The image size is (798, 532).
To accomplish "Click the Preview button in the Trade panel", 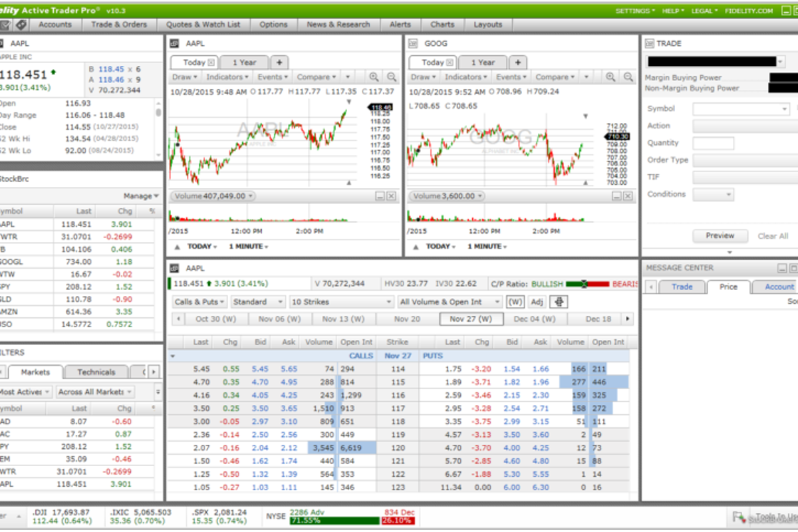I will click(720, 235).
